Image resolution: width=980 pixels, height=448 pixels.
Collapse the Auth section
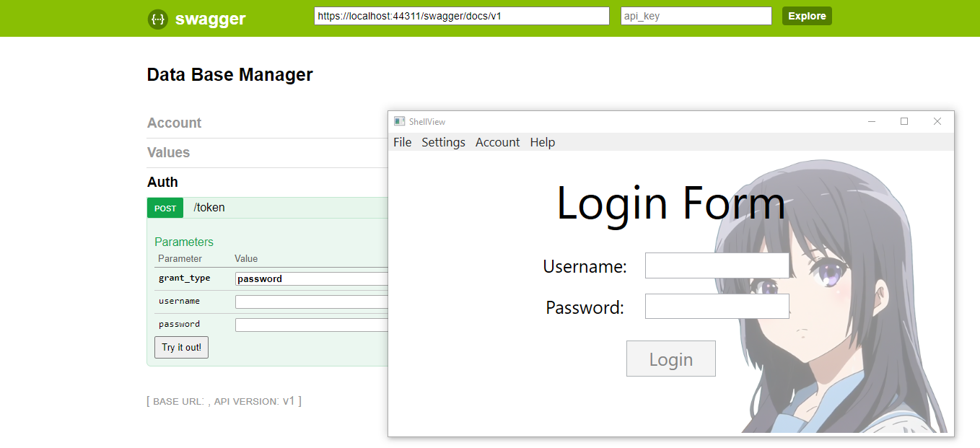tap(162, 182)
